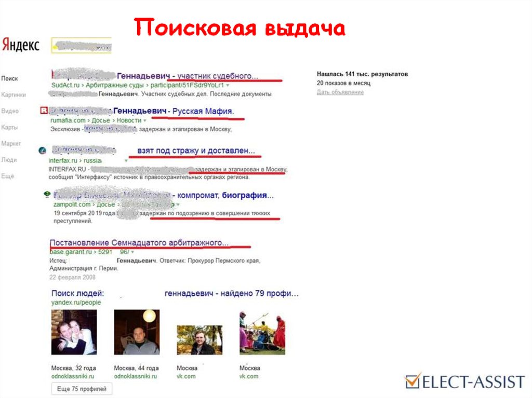This screenshot has width=532, height=398.
Task: Expand the Ещё sidebar menu
Action: 7,176
